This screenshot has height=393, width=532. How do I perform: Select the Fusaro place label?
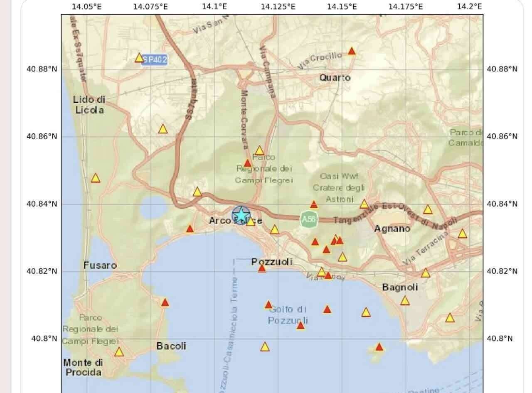(x=100, y=265)
